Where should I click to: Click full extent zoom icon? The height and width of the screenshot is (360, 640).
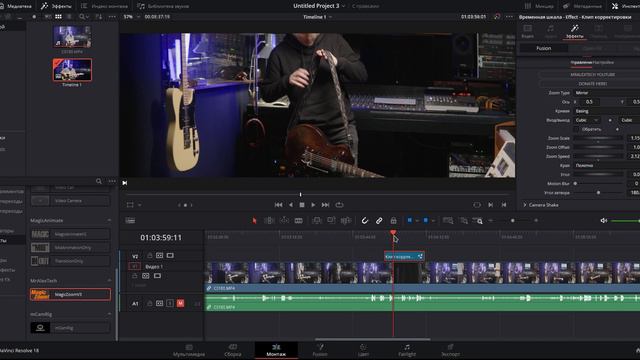[x=448, y=220]
